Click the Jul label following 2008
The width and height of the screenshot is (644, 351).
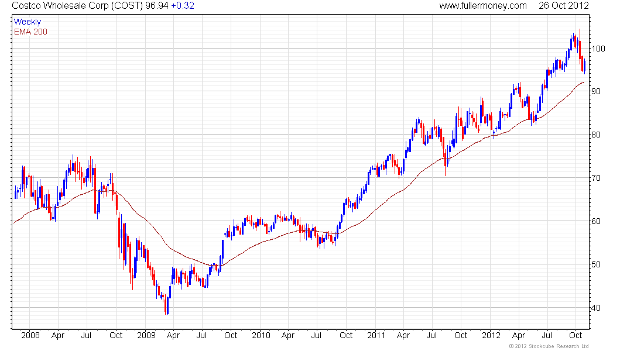tap(86, 335)
